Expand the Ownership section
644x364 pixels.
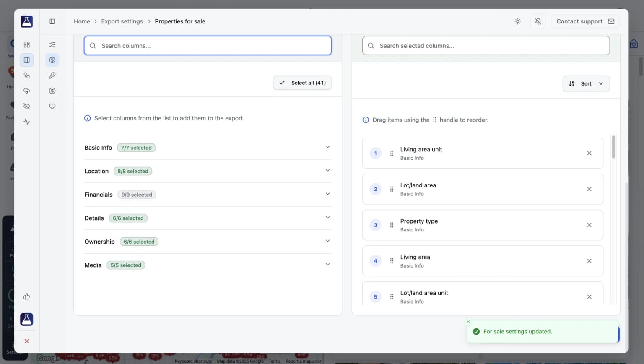208,242
